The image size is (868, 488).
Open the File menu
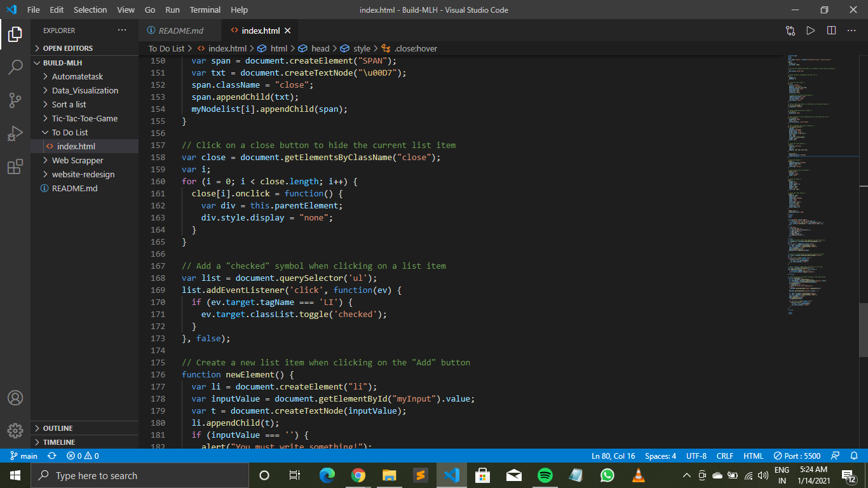click(x=34, y=10)
